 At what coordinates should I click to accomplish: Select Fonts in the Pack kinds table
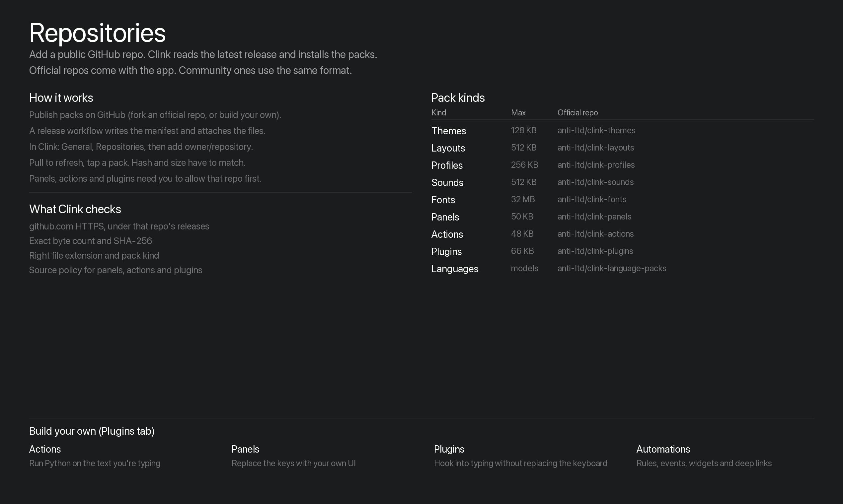(x=443, y=200)
